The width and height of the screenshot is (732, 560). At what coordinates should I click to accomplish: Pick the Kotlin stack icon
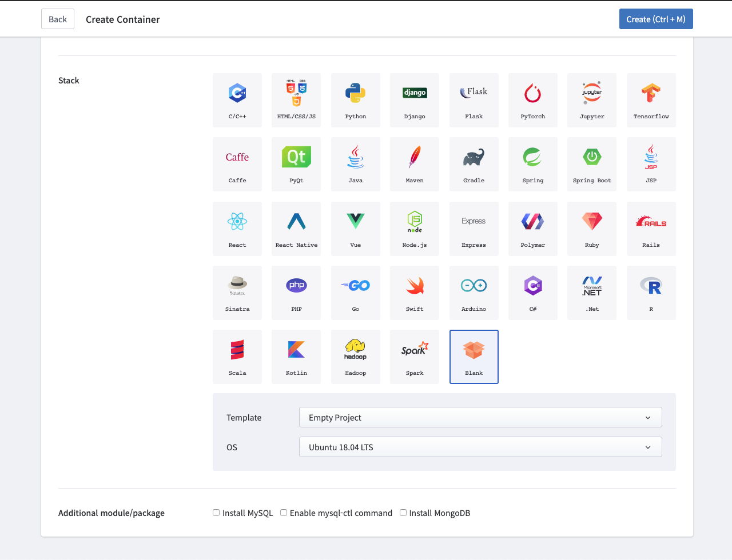pyautogui.click(x=296, y=357)
